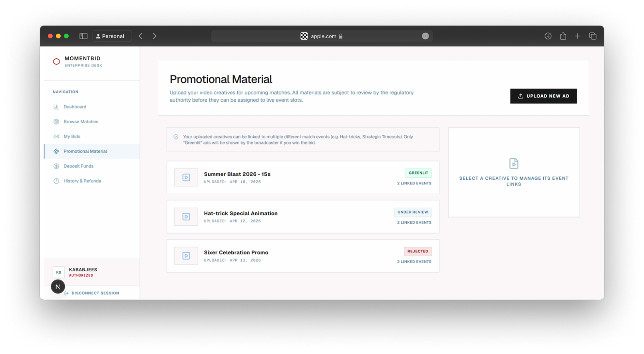Viewport: 644px width, 354px height.
Task: Click the Uploaded: Apr 10, 2026 date
Action: pyautogui.click(x=233, y=182)
